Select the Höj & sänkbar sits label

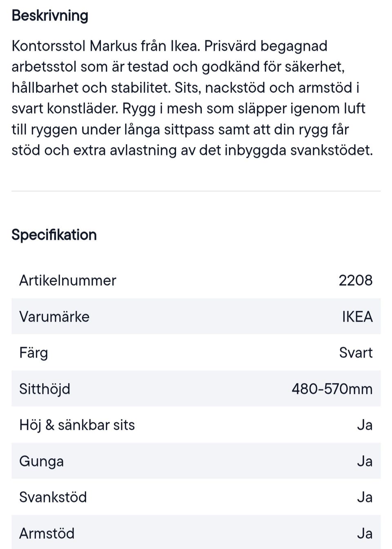77,425
